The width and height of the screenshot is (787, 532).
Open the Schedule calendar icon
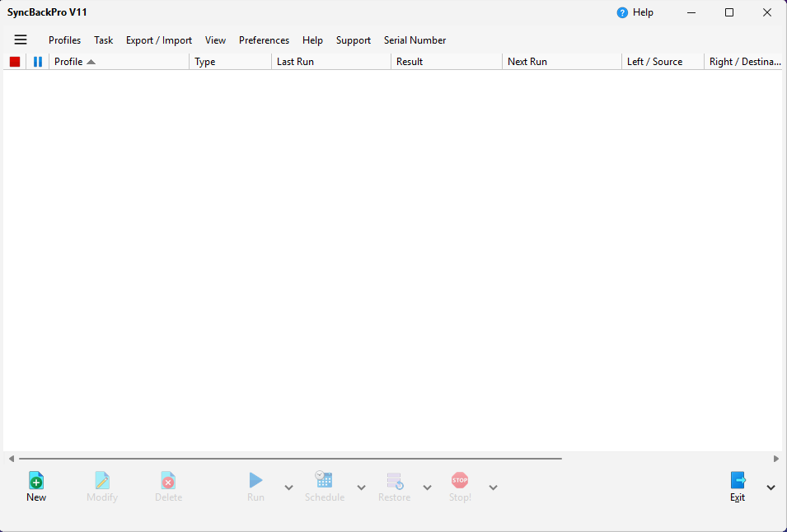point(324,479)
